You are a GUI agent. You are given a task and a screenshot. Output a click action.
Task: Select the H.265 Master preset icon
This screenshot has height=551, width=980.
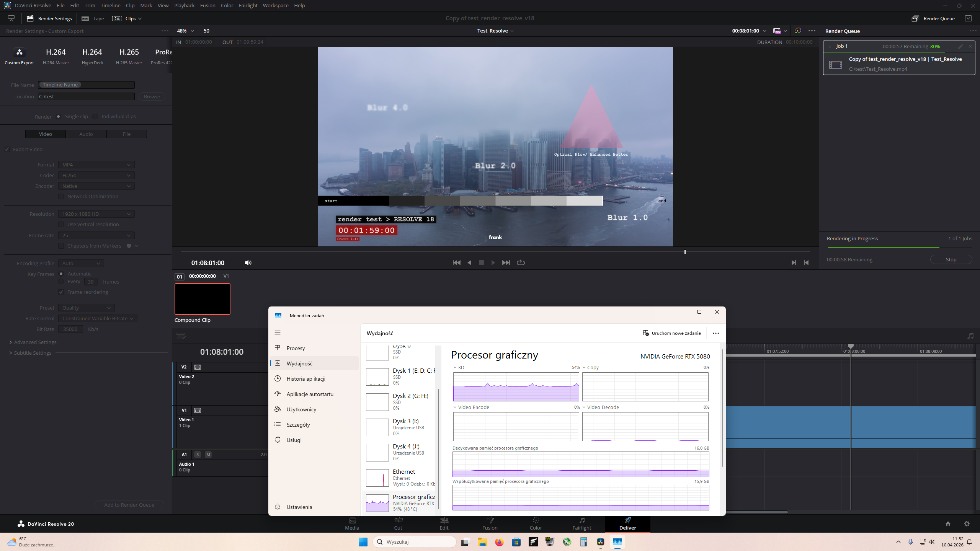129,56
